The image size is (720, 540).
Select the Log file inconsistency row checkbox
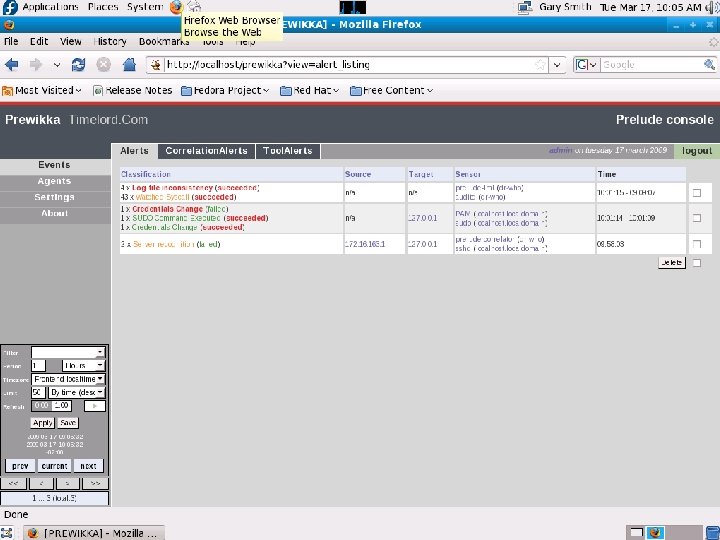[x=697, y=193]
